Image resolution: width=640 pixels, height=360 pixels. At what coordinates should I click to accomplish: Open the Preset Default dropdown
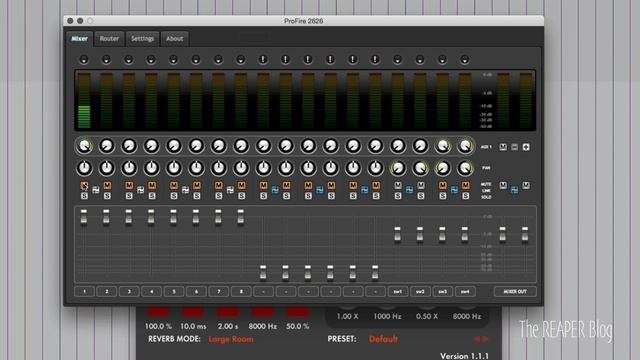point(383,339)
